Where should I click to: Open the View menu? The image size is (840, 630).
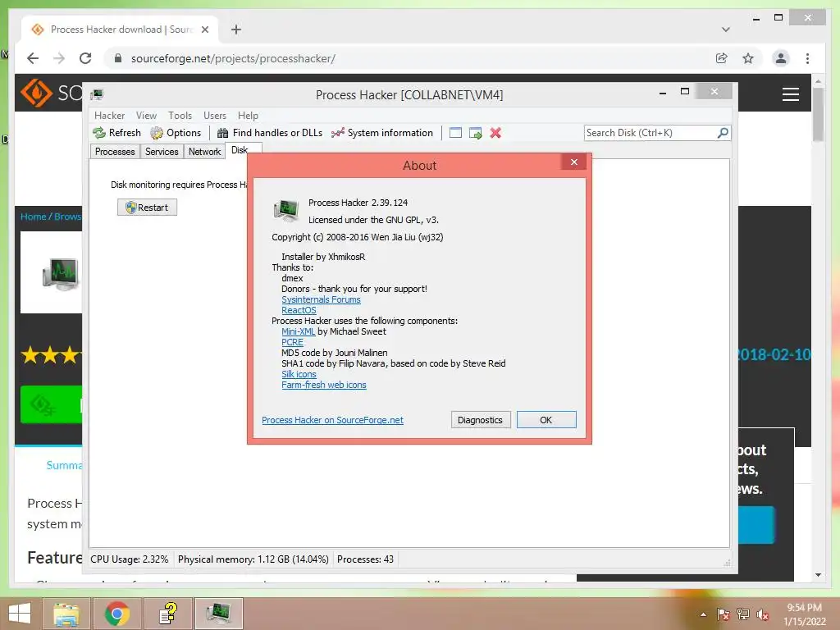pyautogui.click(x=146, y=116)
